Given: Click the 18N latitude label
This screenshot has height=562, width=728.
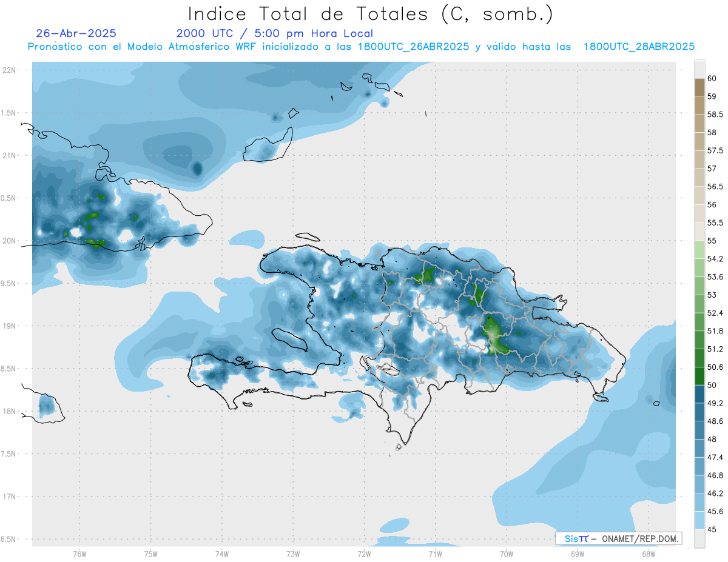Looking at the screenshot, I should (x=10, y=412).
